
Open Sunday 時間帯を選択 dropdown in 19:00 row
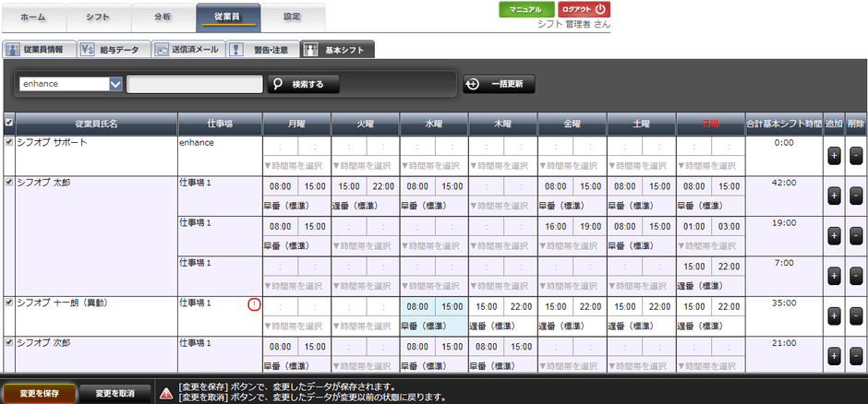click(711, 246)
